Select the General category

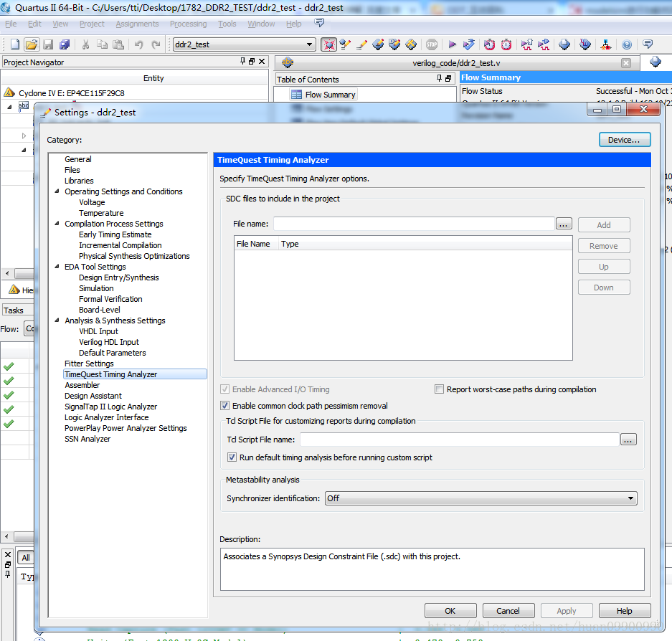pyautogui.click(x=78, y=159)
